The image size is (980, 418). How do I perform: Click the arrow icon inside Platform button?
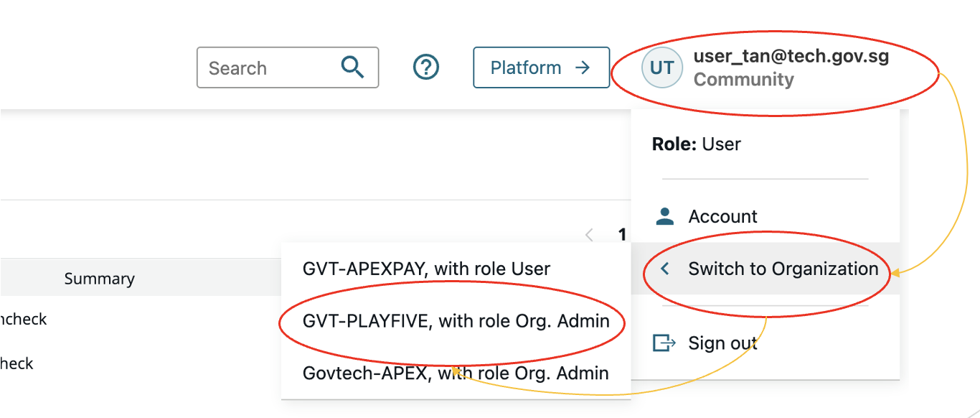click(x=583, y=68)
